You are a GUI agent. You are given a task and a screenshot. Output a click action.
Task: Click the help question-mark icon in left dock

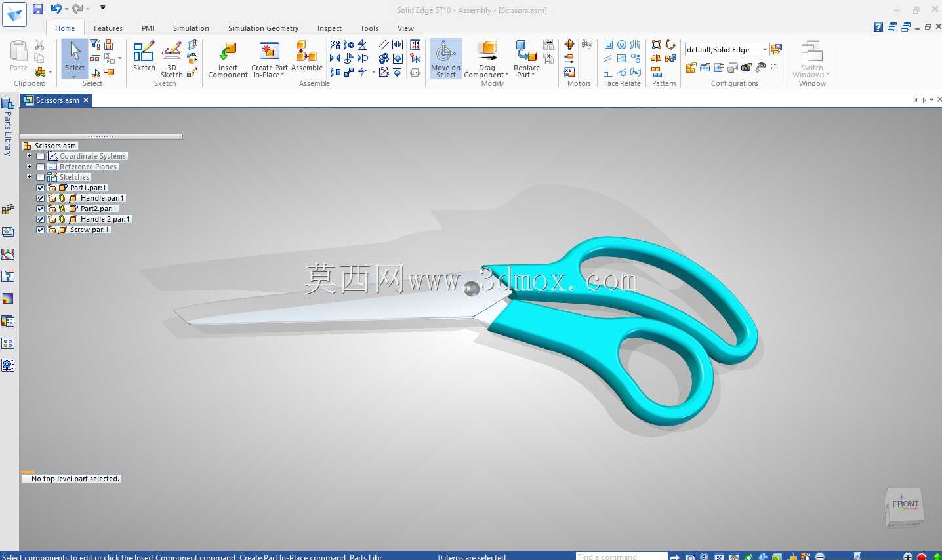[8, 277]
